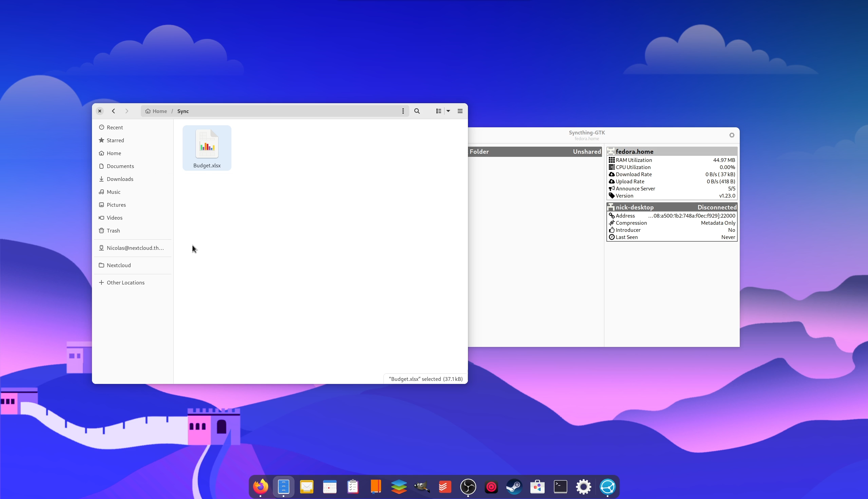Screen dimensions: 868x499
Task: Launch GIMP from the dock
Action: [422, 487]
